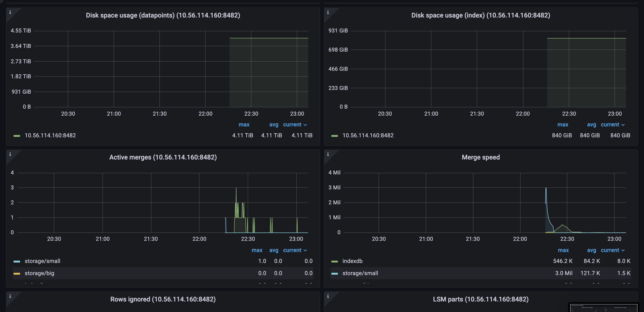
Task: Open Disk space usage (datapoints) panel title menu
Action: [163, 15]
